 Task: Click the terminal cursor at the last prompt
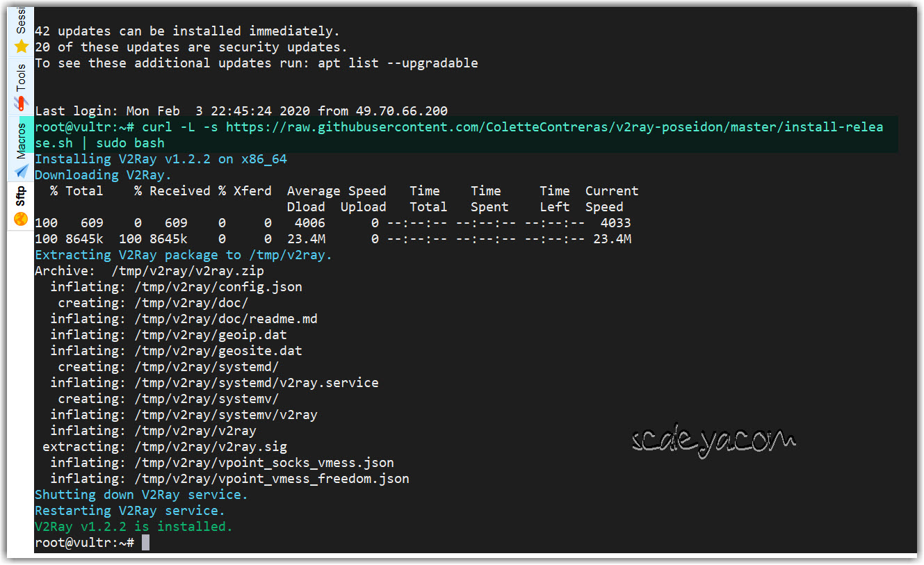(x=145, y=543)
